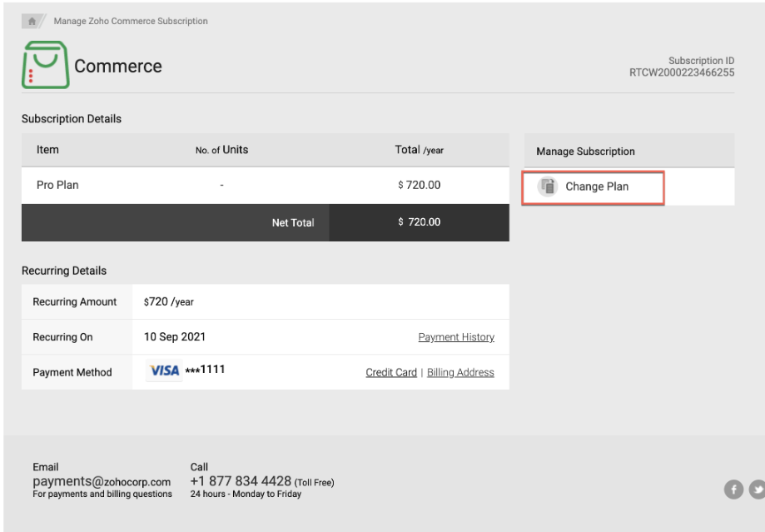
Task: Open the Billing Address link
Action: (x=460, y=372)
